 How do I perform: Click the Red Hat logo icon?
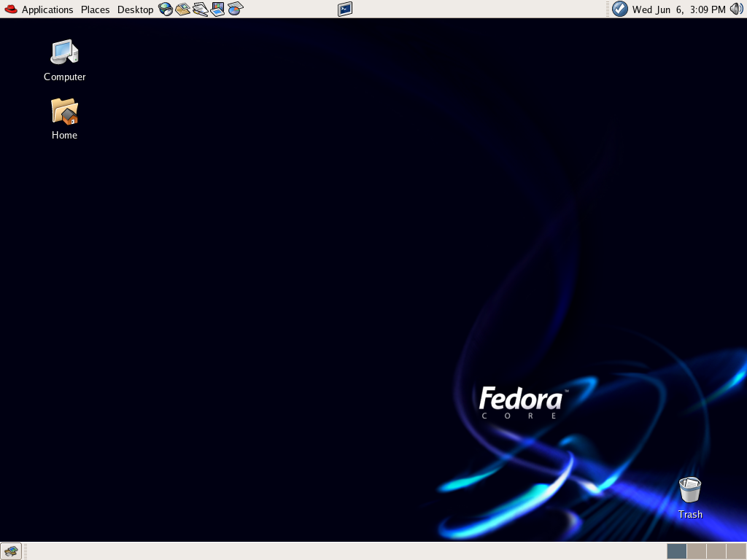[11, 9]
